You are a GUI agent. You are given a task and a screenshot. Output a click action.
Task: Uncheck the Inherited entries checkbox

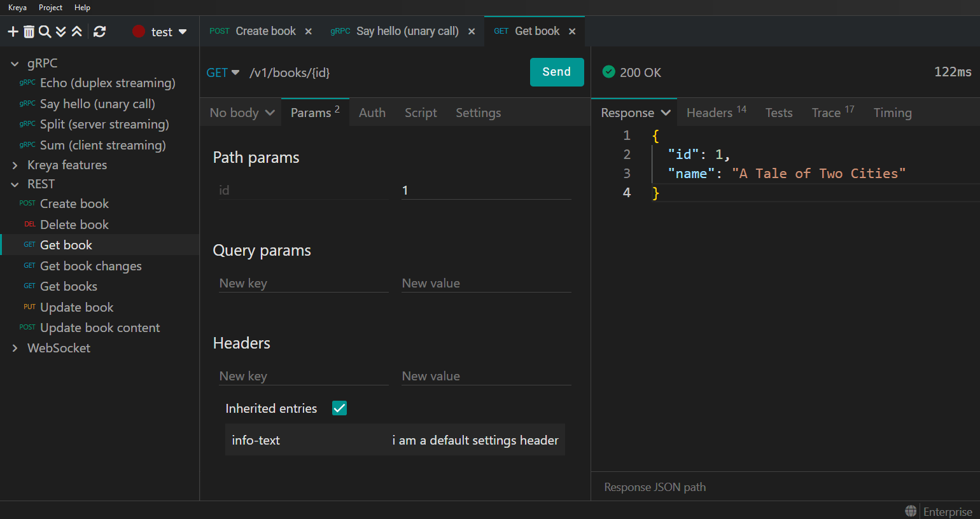(339, 408)
